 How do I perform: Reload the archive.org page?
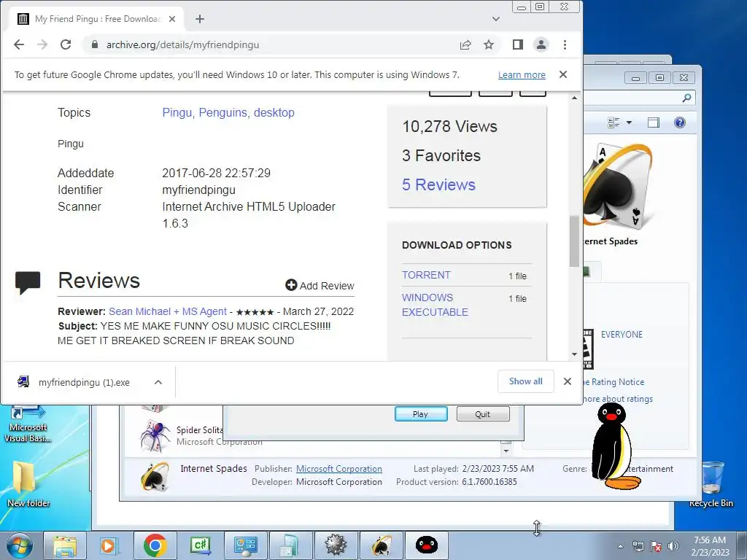66,44
